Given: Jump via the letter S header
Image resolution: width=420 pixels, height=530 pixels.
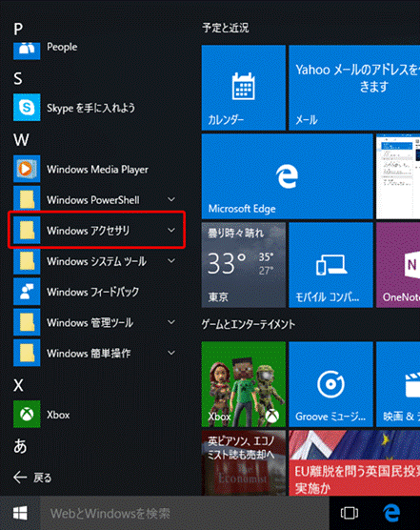Looking at the screenshot, I should pyautogui.click(x=18, y=78).
